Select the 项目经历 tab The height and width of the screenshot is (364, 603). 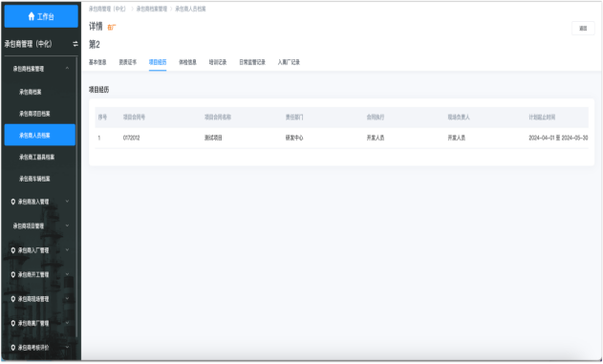coord(158,62)
